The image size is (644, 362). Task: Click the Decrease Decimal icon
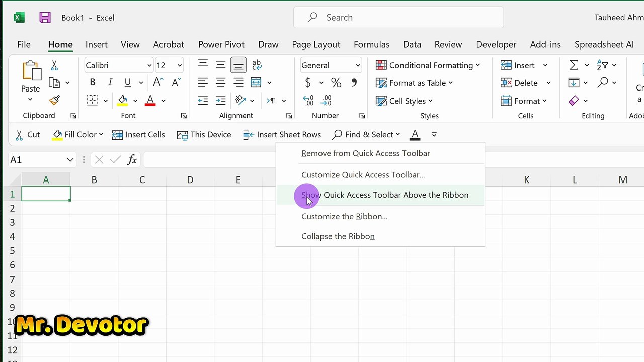click(x=326, y=101)
